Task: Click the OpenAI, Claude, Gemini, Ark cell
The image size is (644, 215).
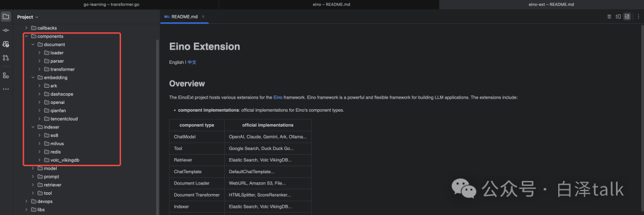Action: [x=268, y=137]
